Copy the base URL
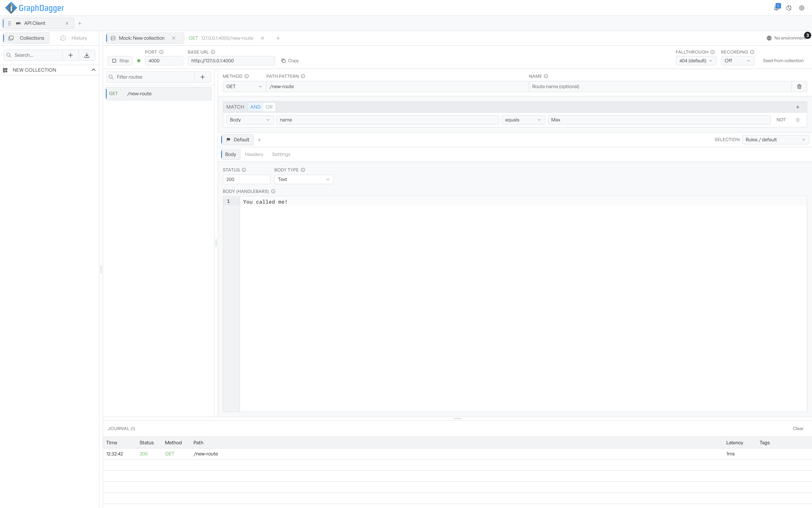This screenshot has width=812, height=508. [290, 61]
